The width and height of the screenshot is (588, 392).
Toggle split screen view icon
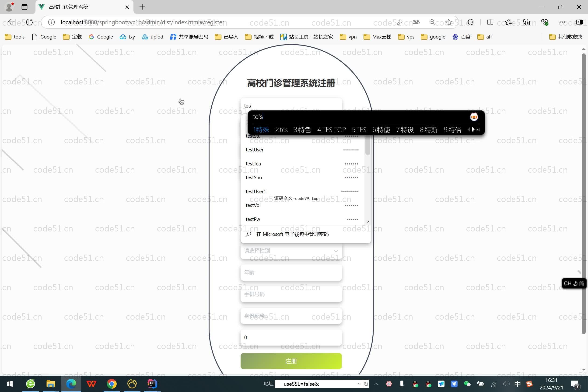490,22
